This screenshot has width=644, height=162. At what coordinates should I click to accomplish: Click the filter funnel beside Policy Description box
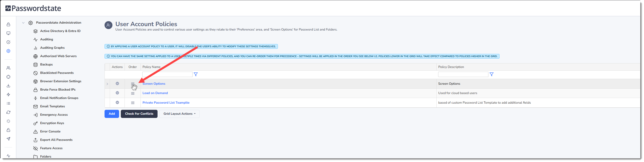point(491,74)
